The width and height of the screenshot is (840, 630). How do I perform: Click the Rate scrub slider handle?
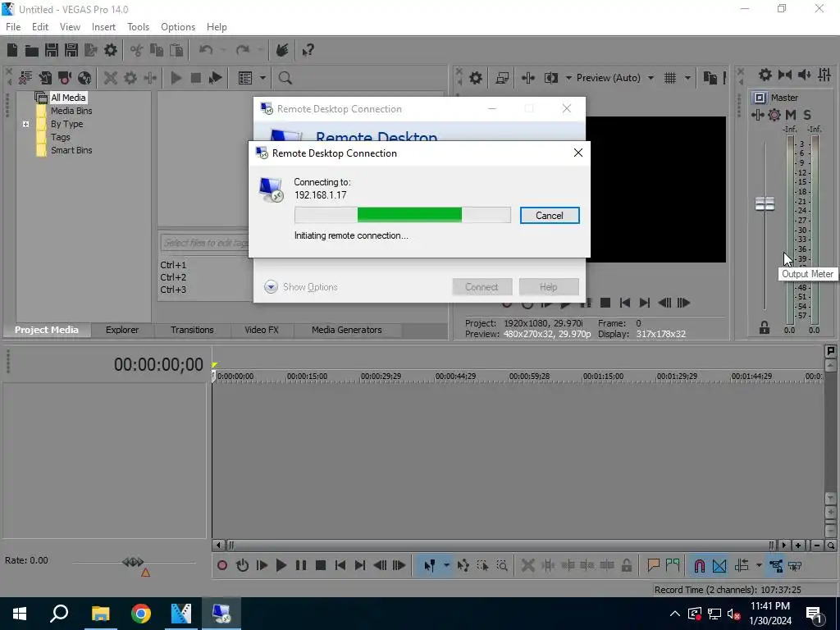point(133,562)
